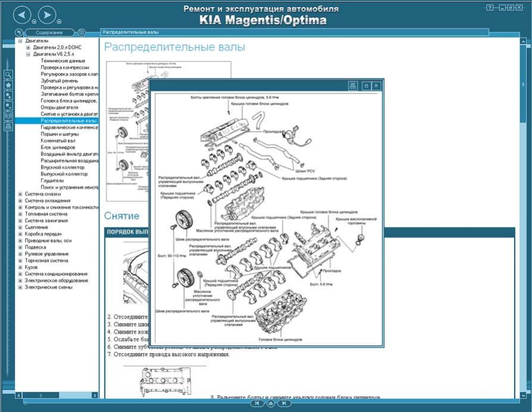532x412 pixels.
Task: Open the Содержание contents tab
Action: coord(49,33)
